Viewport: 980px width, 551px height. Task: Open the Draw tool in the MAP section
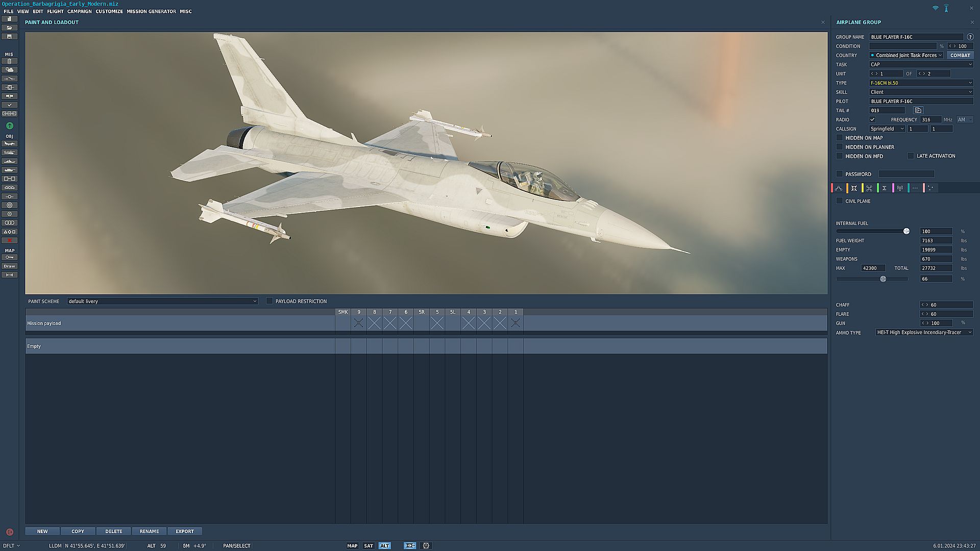9,266
